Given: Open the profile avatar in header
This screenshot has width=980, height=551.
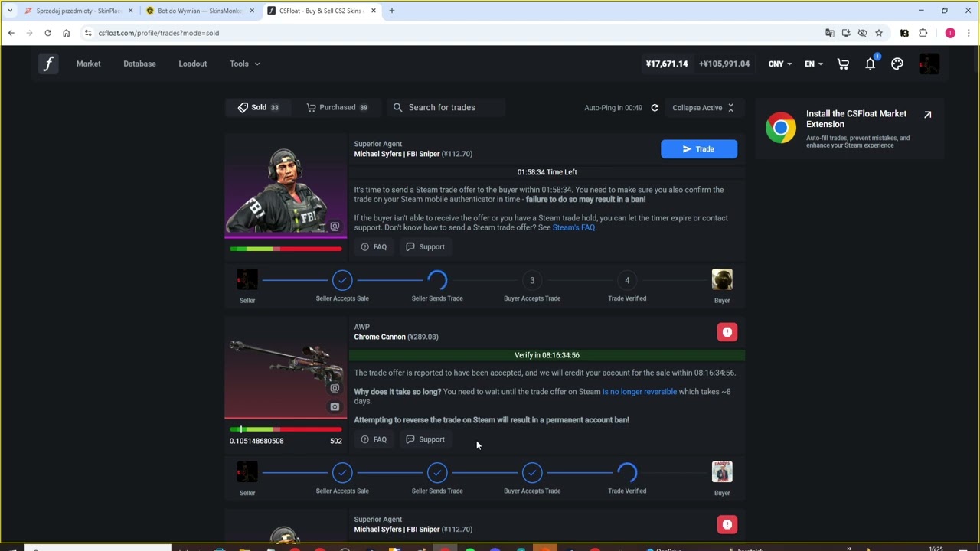Looking at the screenshot, I should point(929,64).
